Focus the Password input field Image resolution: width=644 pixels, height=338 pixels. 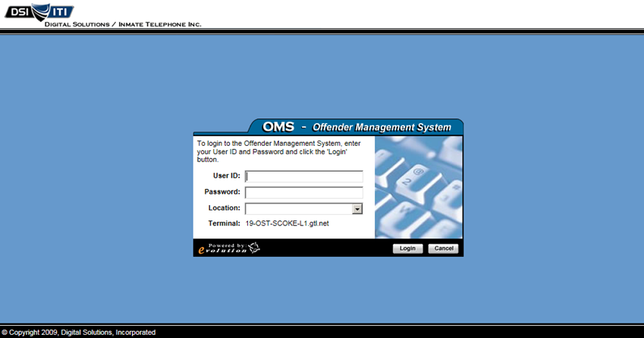pyautogui.click(x=303, y=192)
